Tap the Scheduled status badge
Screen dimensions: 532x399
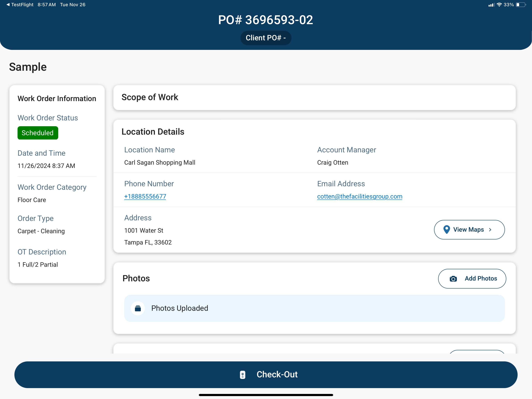38,133
